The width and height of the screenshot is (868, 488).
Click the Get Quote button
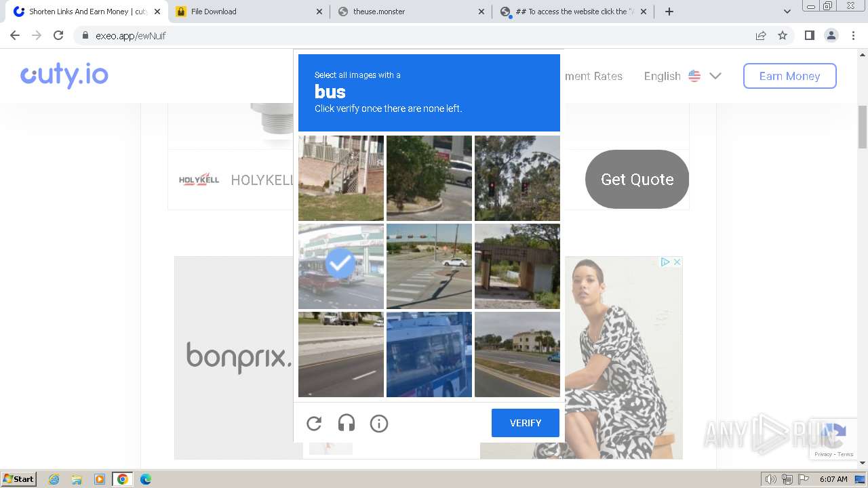[637, 179]
